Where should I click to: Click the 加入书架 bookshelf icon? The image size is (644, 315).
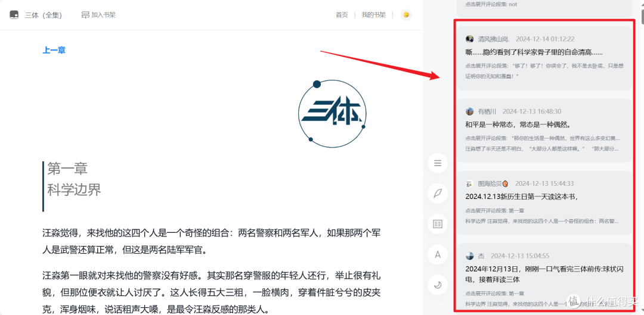point(85,15)
